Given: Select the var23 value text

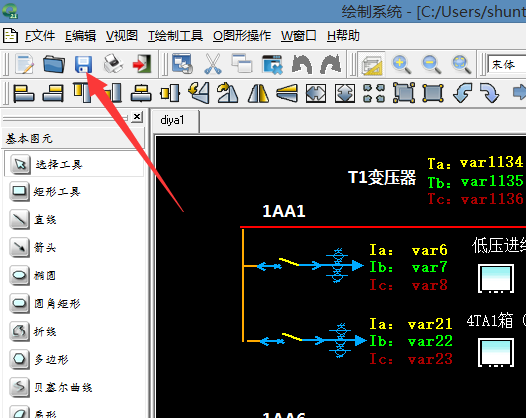Looking at the screenshot, I should point(430,359).
